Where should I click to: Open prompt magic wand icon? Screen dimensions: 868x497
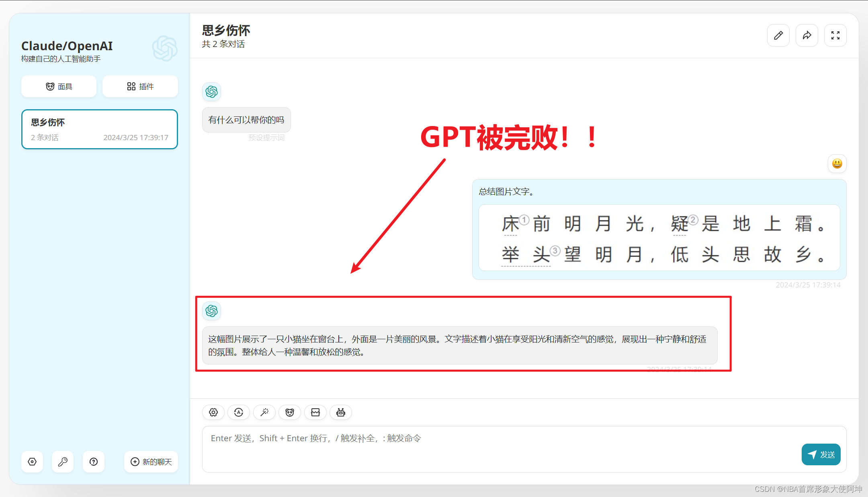point(264,412)
